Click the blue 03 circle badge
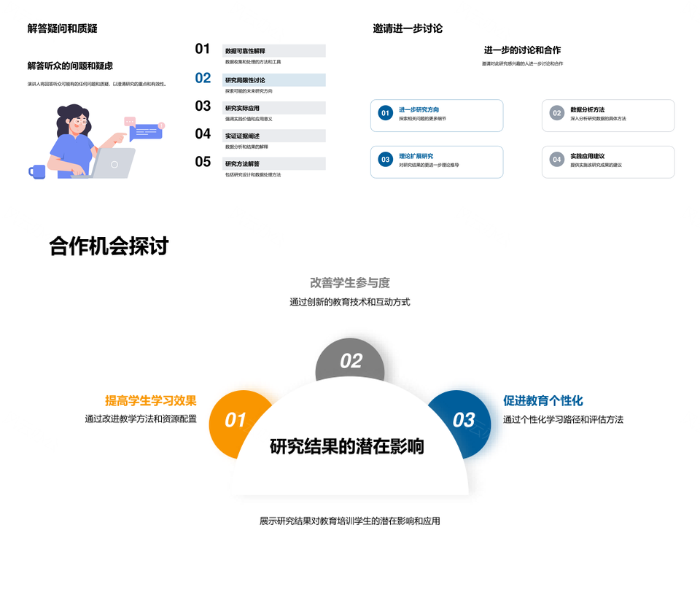Viewport: 700px width, 595px height. (x=464, y=420)
